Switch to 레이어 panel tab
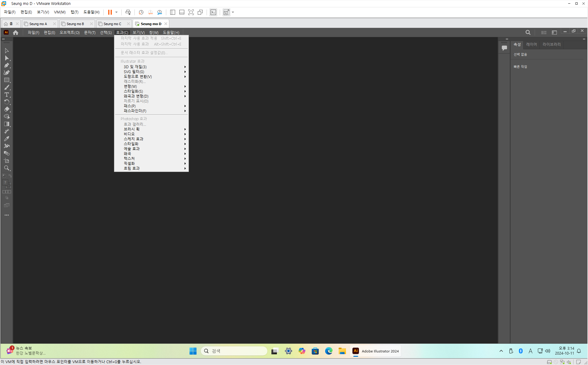This screenshot has width=588, height=365. pos(531,45)
